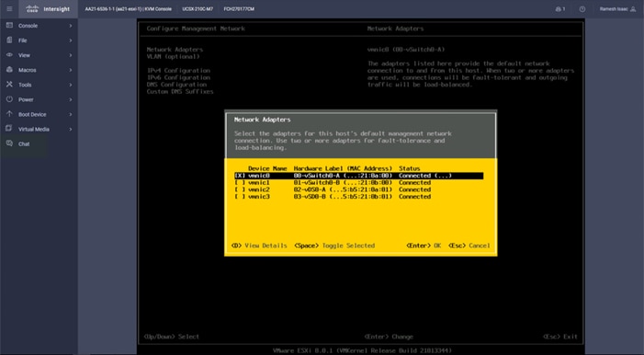Select the IPv4 Configuration entry
The image size is (644, 355).
pos(178,70)
